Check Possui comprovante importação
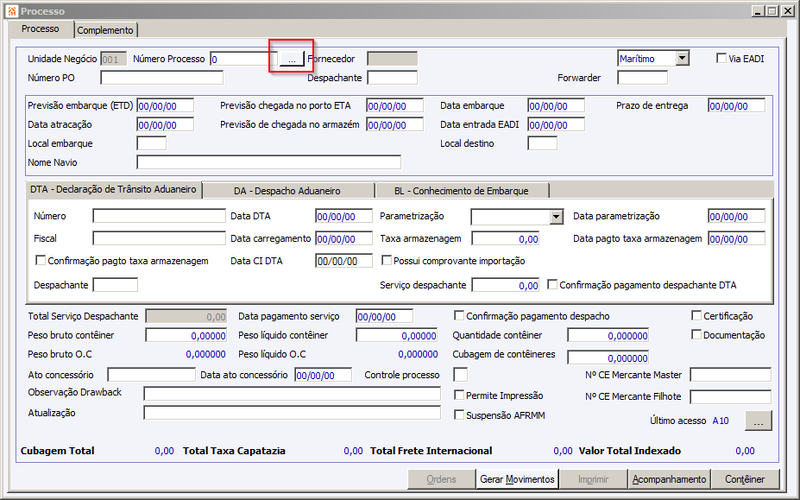This screenshot has width=800, height=500. 387,260
